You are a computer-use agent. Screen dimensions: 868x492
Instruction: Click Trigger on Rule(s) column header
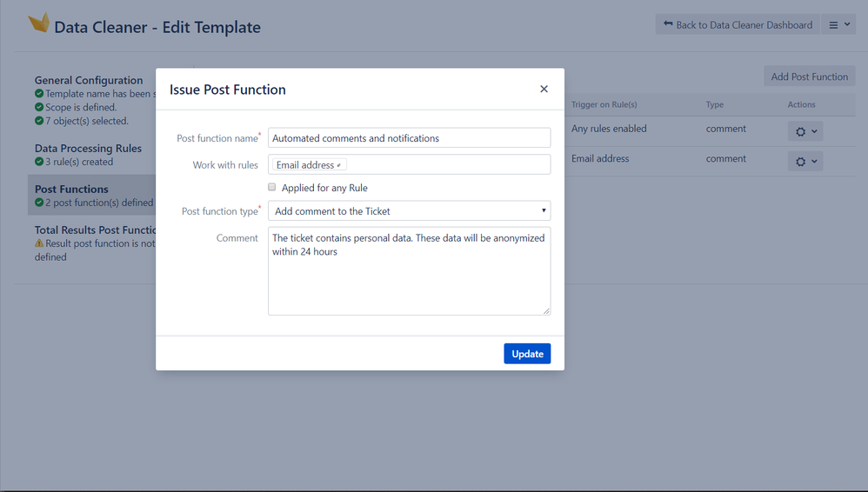coord(604,104)
